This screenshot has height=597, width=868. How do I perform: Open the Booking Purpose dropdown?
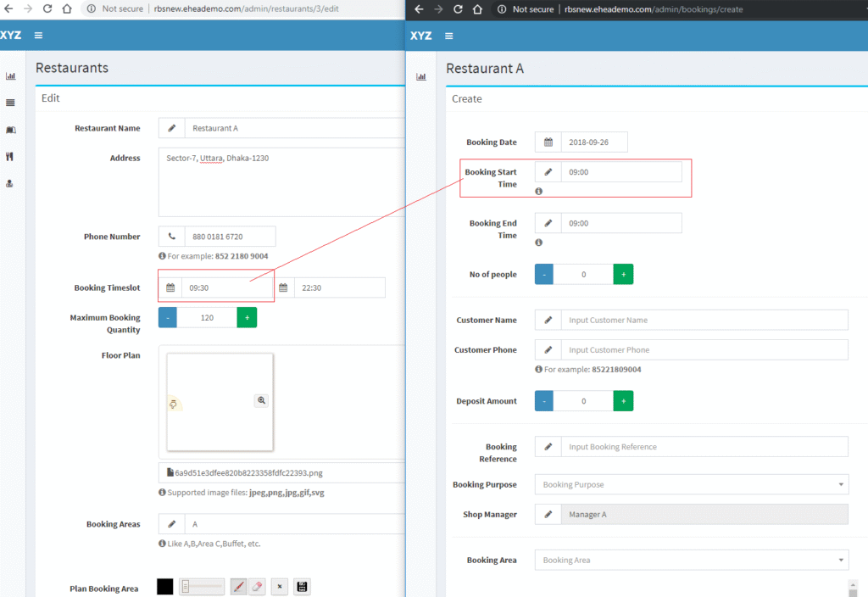[691, 485]
